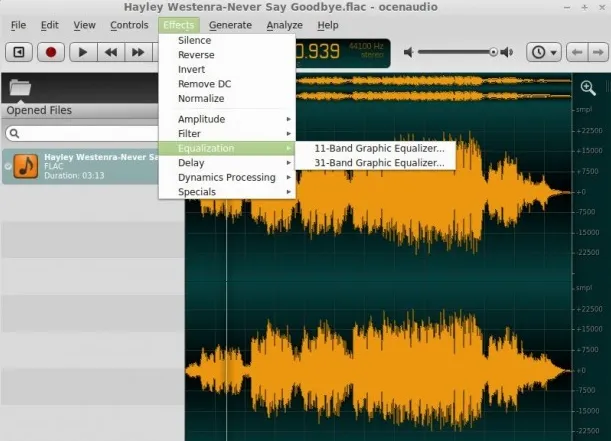Choose Silence from Effects menu
Screen dimensions: 611x441
(x=227, y=41)
